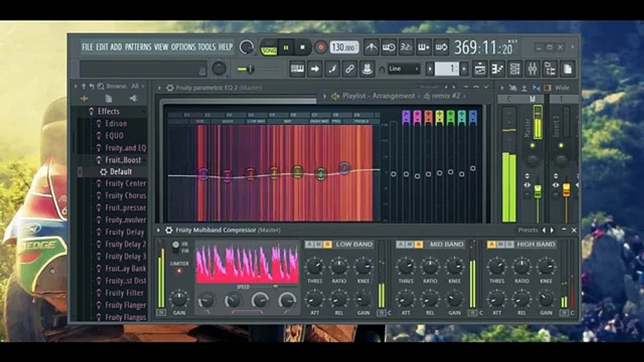The width and height of the screenshot is (644, 362).
Task: Click the main volume slider in toolbar
Action: click(259, 69)
